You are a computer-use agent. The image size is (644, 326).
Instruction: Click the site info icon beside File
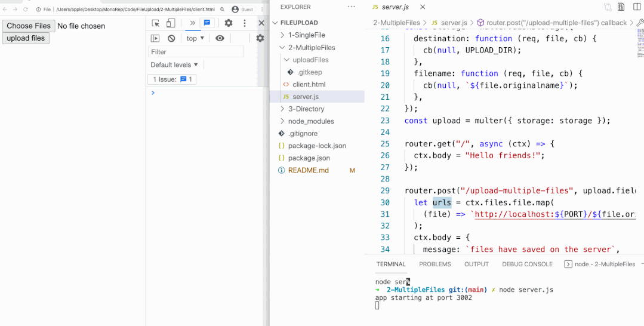tap(39, 9)
